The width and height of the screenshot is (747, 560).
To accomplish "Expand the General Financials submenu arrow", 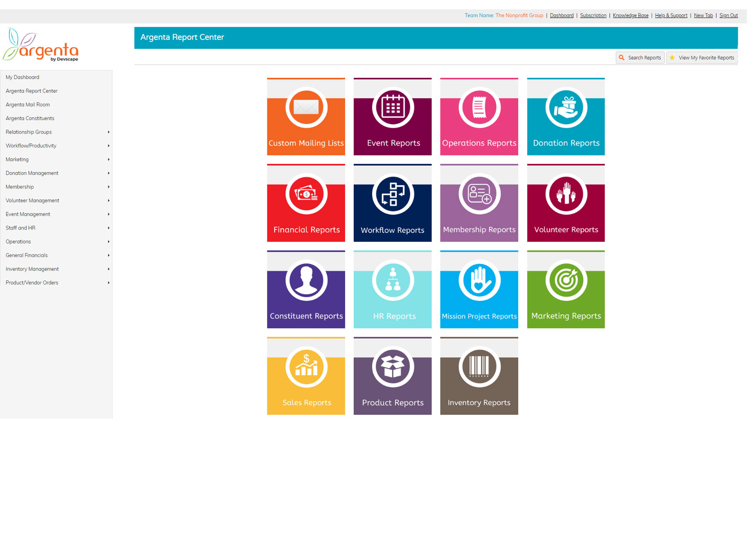I will pyautogui.click(x=109, y=255).
